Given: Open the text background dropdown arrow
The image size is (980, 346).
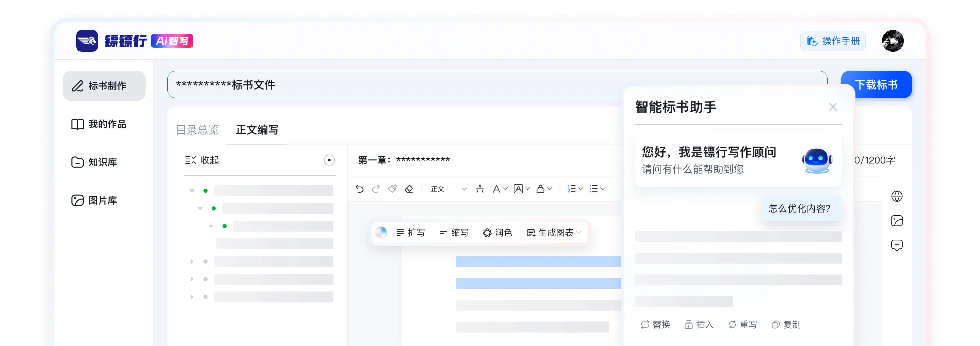Looking at the screenshot, I should pos(527,189).
